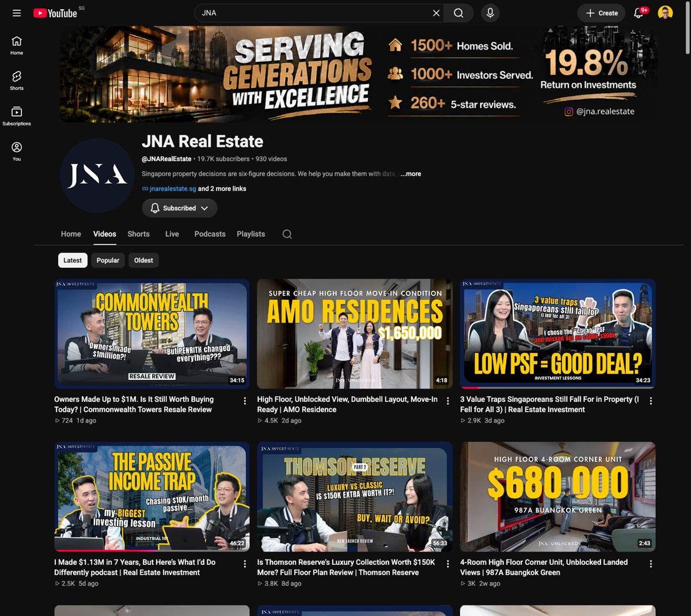Open Subscriptions in sidebar
Screen dimensions: 691x616
(x=17, y=116)
